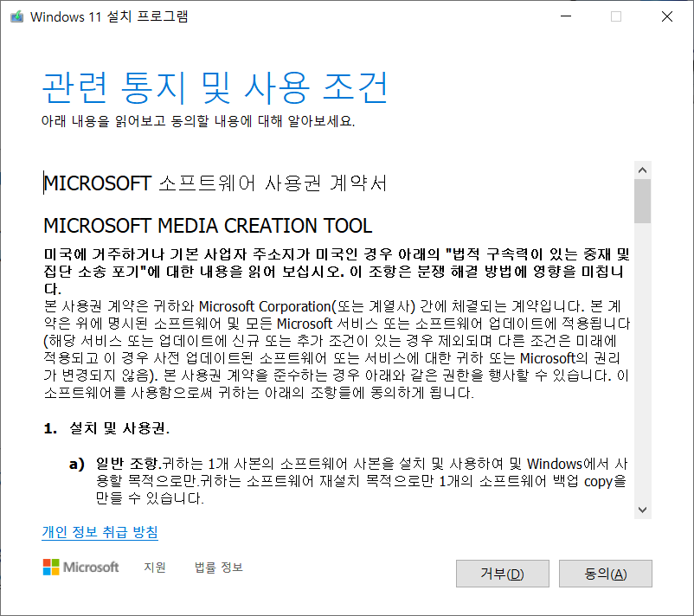The height and width of the screenshot is (616, 694).
Task: Minimize the Windows 11 설치 프로그램 window
Action: click(565, 16)
